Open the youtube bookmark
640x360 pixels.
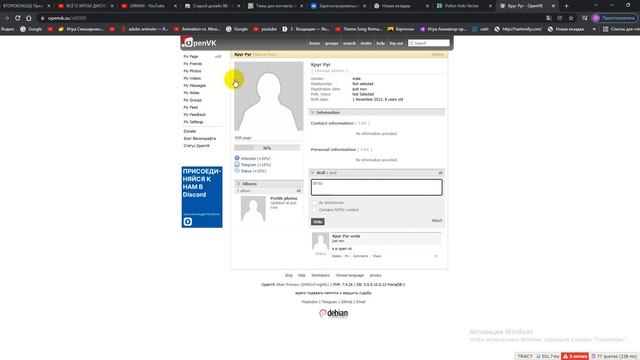click(x=264, y=29)
